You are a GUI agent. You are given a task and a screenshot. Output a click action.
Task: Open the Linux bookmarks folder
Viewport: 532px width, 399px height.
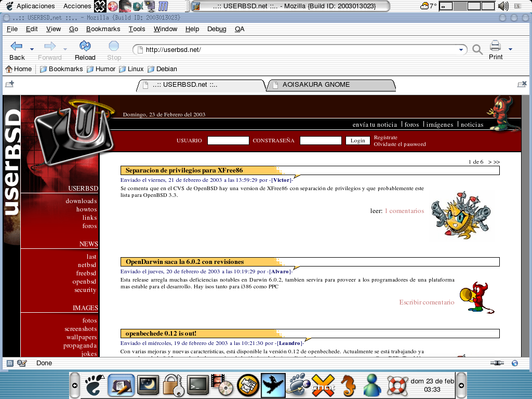pyautogui.click(x=131, y=69)
